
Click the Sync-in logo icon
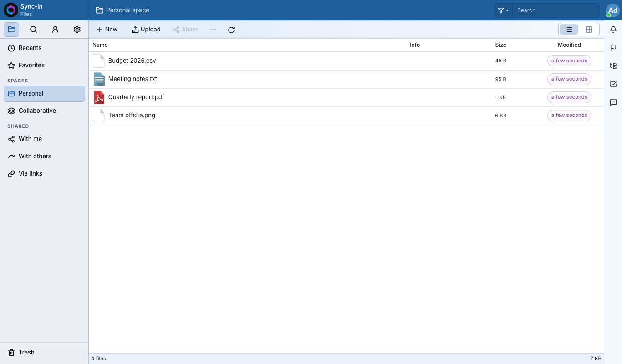pyautogui.click(x=10, y=10)
